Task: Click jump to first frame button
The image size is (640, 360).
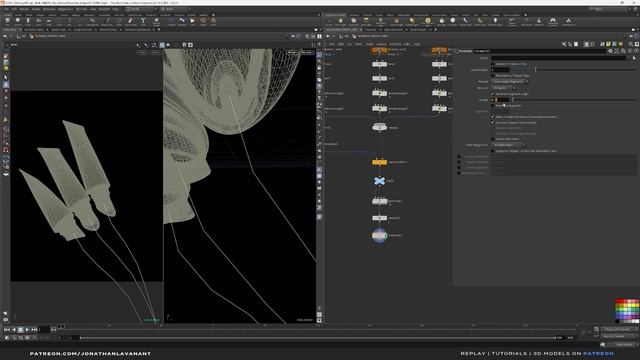Action: pyautogui.click(x=7, y=329)
